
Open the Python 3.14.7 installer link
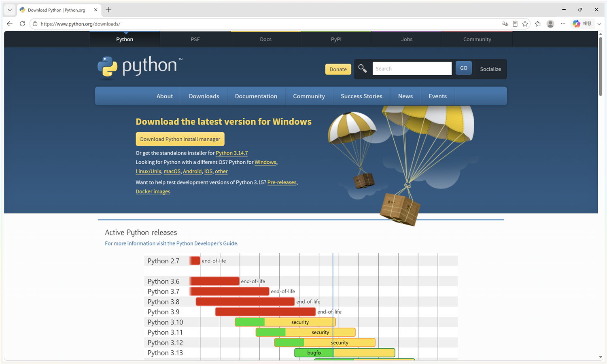click(x=232, y=153)
